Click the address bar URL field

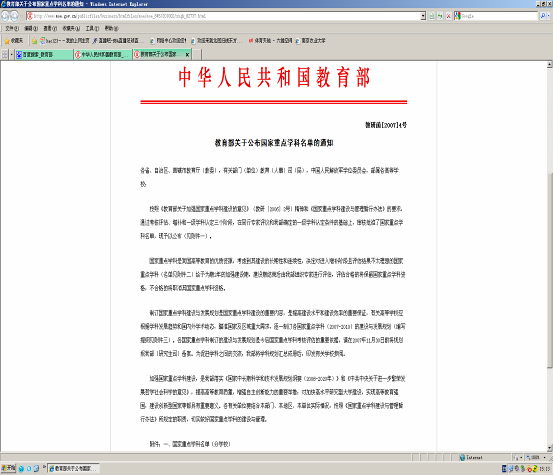[x=226, y=16]
